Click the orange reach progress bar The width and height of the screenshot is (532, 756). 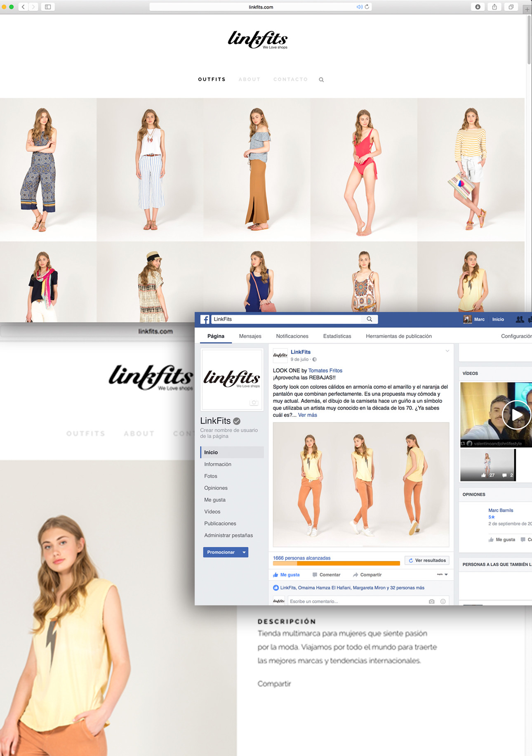pos(336,563)
